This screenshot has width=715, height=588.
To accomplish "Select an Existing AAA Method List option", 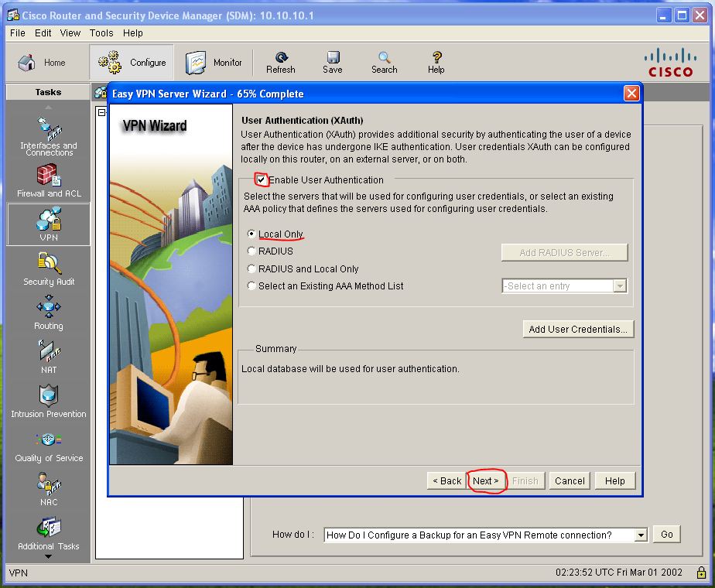I will click(x=251, y=285).
